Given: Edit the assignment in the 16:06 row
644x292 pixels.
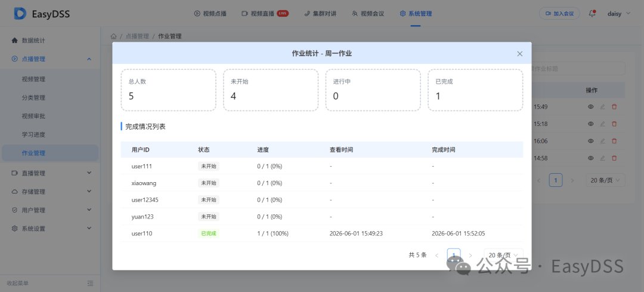Looking at the screenshot, I should [x=602, y=141].
